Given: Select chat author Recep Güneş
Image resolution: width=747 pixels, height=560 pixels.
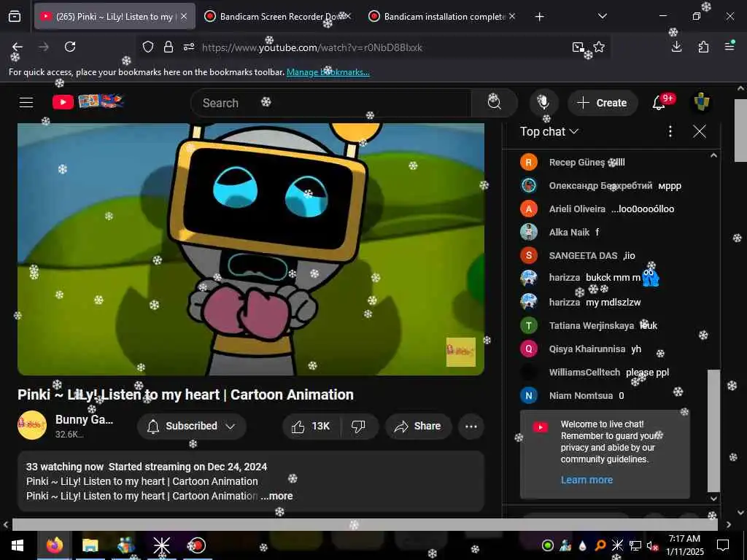Looking at the screenshot, I should 576,163.
